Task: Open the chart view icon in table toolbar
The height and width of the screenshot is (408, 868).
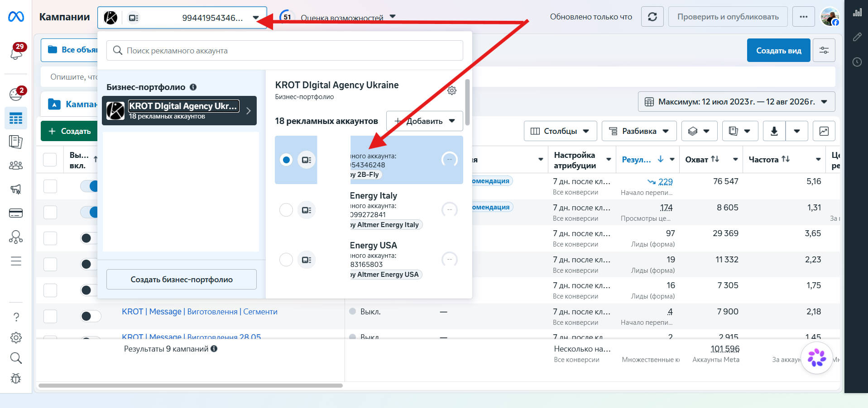Action: [824, 131]
